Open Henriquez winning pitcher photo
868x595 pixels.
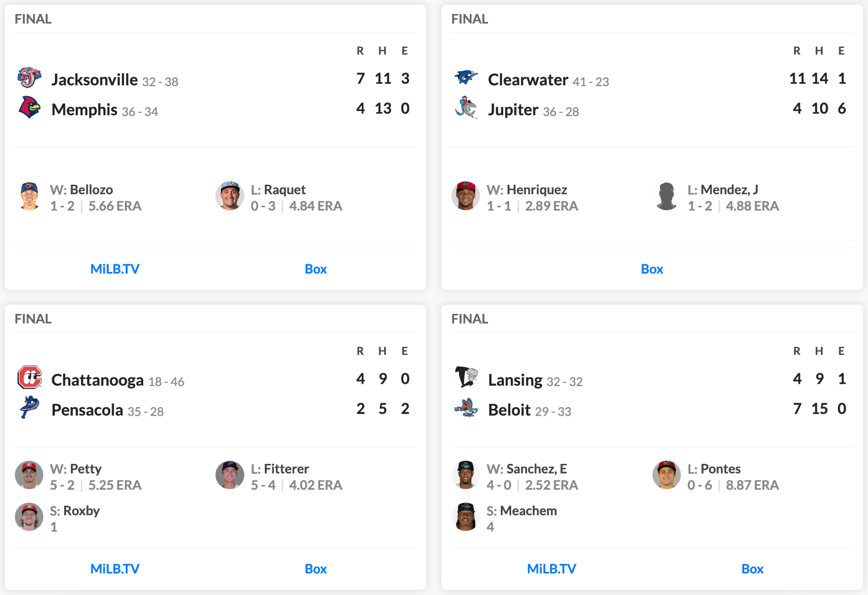click(466, 196)
